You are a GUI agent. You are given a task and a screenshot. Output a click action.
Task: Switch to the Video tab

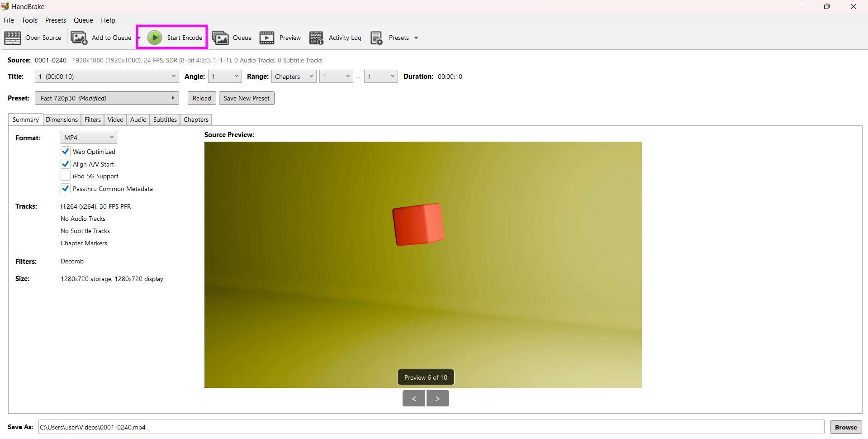point(115,119)
